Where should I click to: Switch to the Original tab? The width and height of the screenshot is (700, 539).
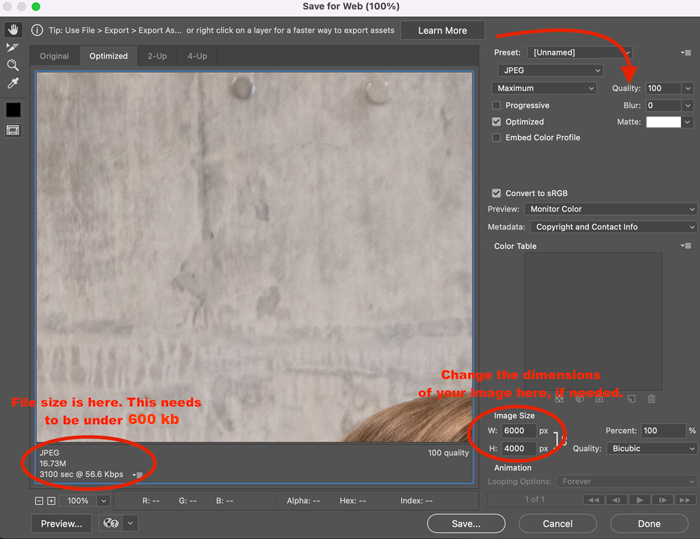pyautogui.click(x=54, y=56)
